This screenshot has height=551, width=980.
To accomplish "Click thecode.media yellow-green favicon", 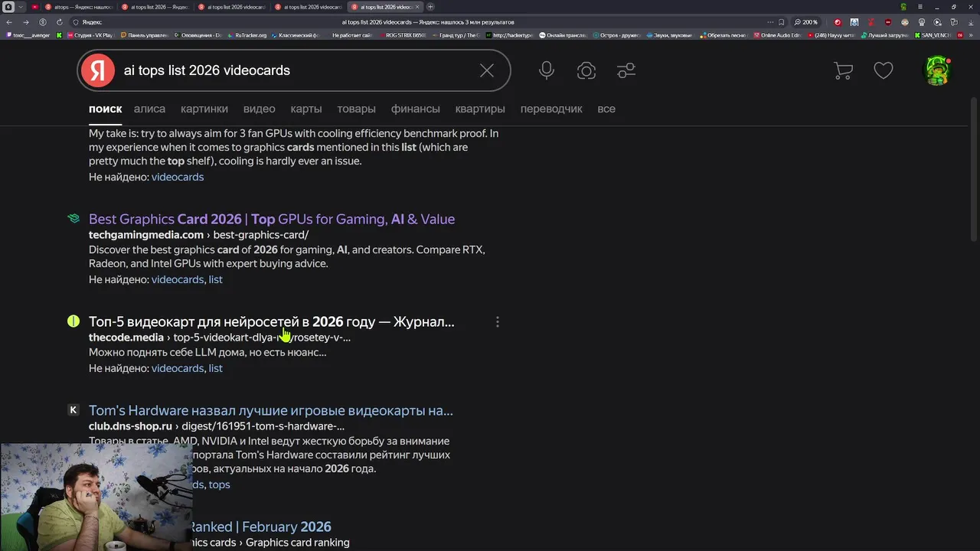I will [73, 321].
